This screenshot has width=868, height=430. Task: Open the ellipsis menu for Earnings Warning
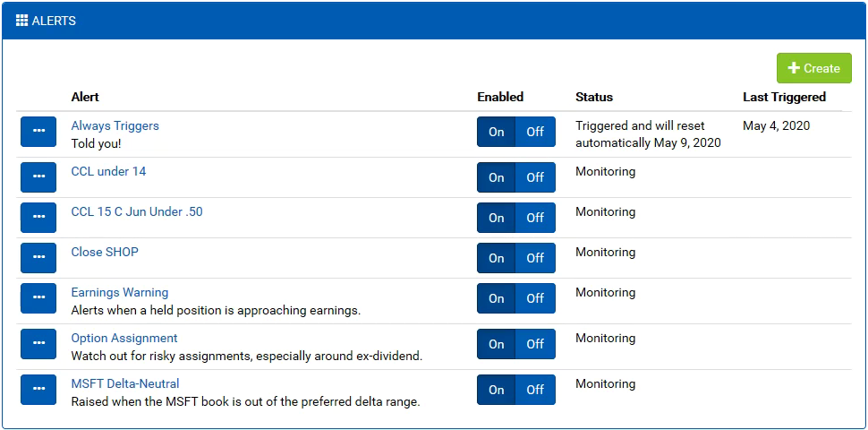(38, 298)
